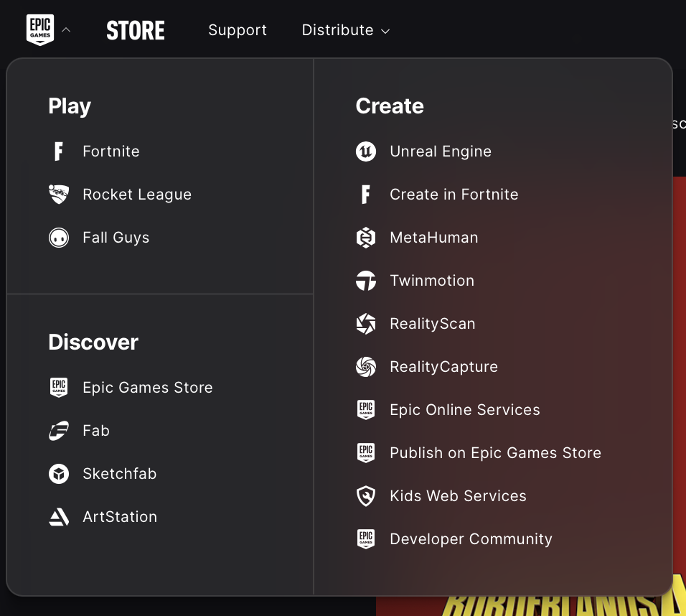
Task: Click the Twinmotion circular icon
Action: [x=366, y=281]
